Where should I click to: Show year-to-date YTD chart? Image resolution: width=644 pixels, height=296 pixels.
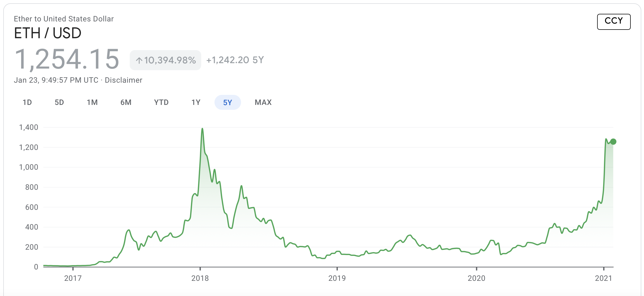pyautogui.click(x=161, y=102)
